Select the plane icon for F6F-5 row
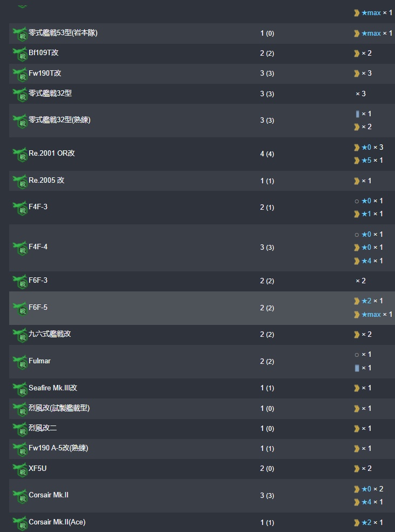Screen dimensions: 395x532 [20, 308]
